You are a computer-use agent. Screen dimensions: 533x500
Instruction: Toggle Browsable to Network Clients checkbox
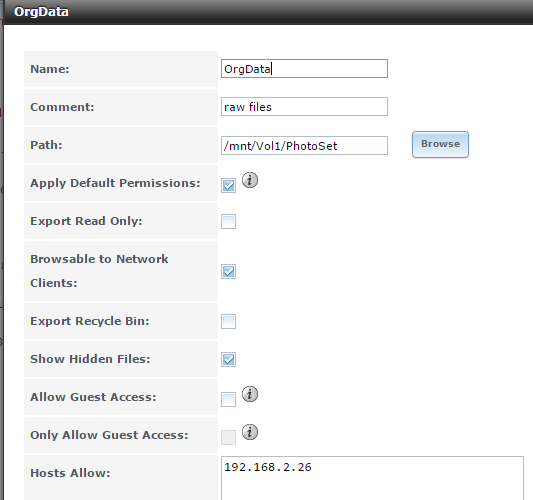[x=228, y=272]
